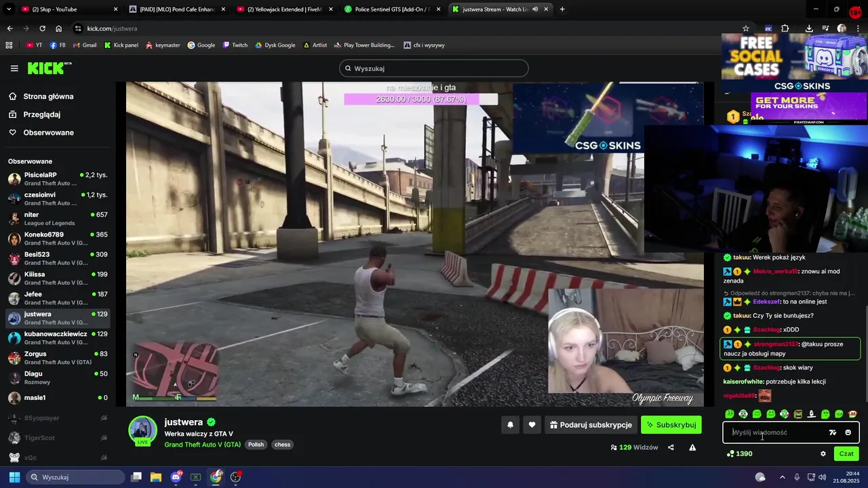This screenshot has height=488, width=868.
Task: Click the Grand Theft Auto V category link
Action: click(x=202, y=445)
